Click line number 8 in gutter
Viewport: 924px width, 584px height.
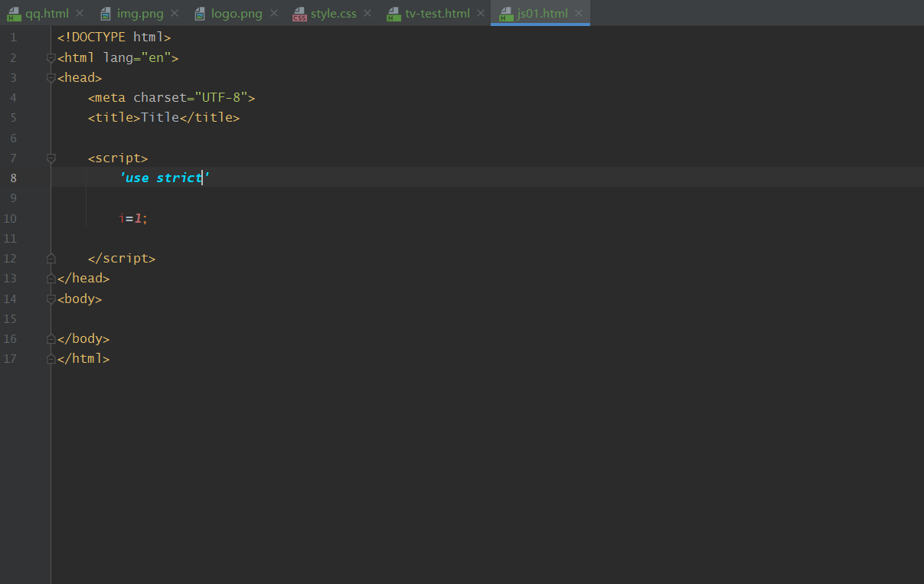13,178
